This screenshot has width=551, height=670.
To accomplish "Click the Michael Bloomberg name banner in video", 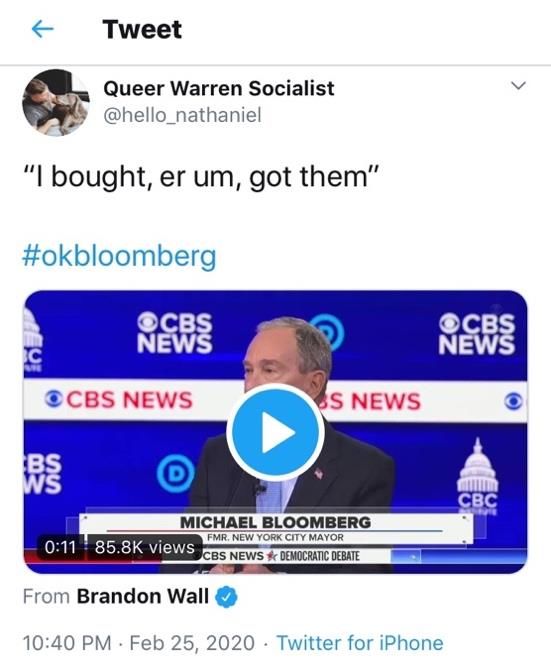I will [x=276, y=523].
